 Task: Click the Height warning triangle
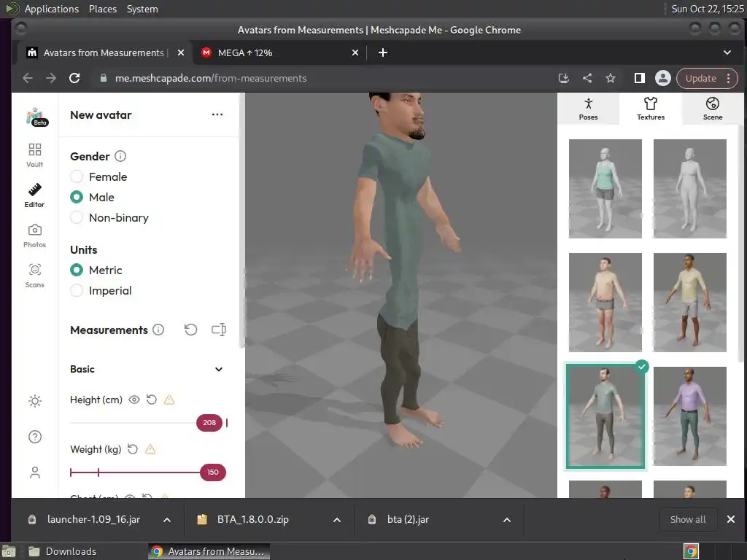tap(169, 400)
